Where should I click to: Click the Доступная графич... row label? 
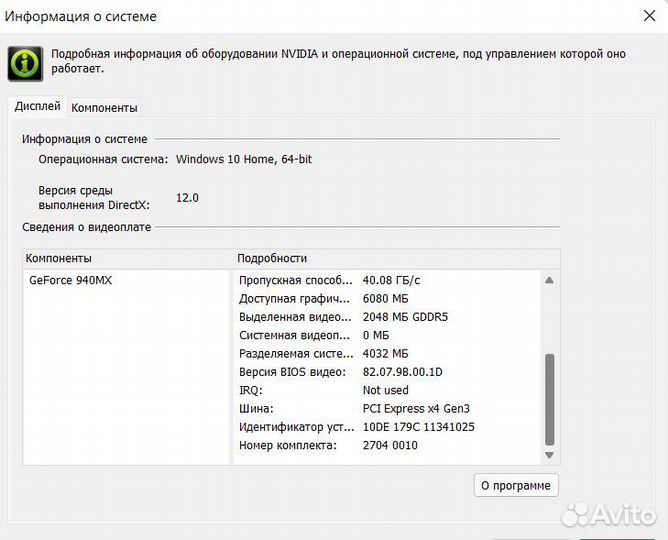[294, 299]
